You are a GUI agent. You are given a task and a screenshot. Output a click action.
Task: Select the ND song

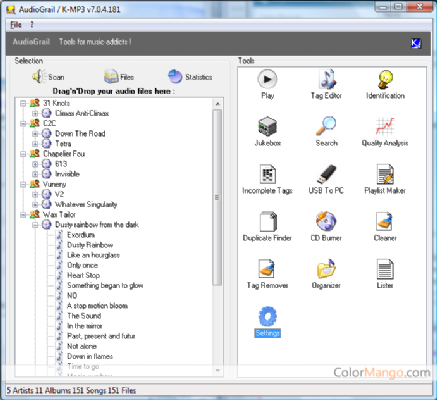(x=72, y=296)
